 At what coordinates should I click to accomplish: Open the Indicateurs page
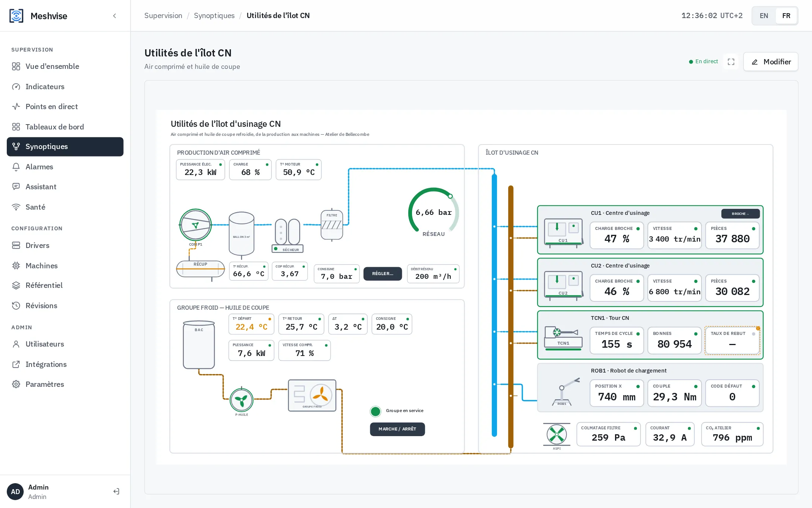[65, 87]
